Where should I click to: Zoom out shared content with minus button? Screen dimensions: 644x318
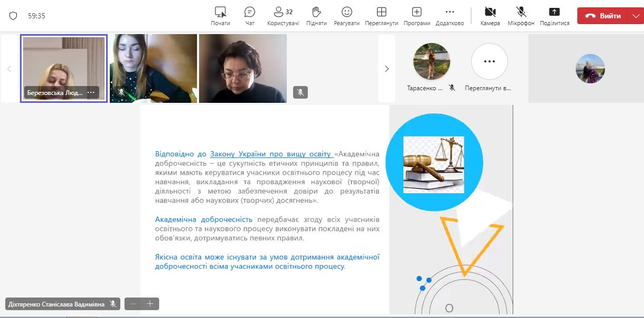click(x=133, y=304)
